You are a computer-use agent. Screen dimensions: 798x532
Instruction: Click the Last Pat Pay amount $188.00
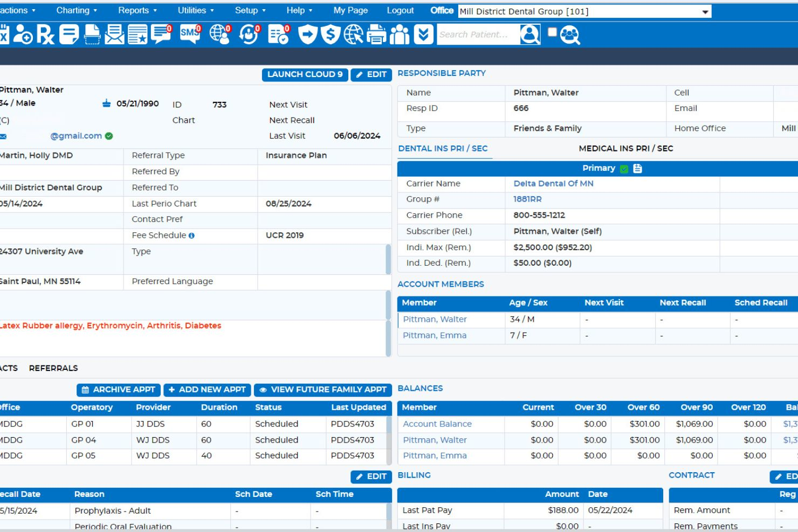point(563,510)
